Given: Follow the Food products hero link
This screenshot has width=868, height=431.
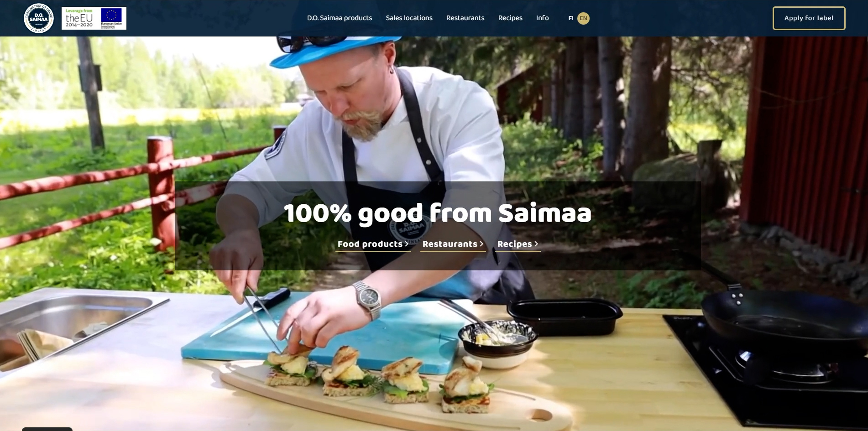Looking at the screenshot, I should point(370,244).
